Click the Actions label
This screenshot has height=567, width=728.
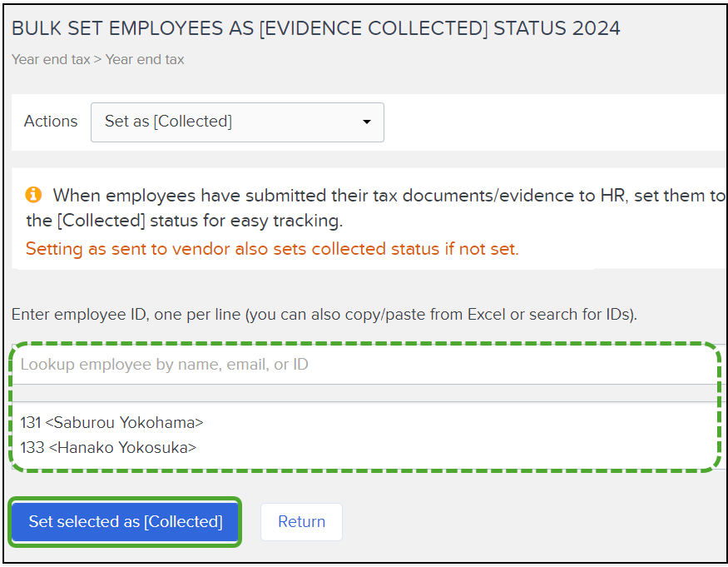click(x=51, y=122)
